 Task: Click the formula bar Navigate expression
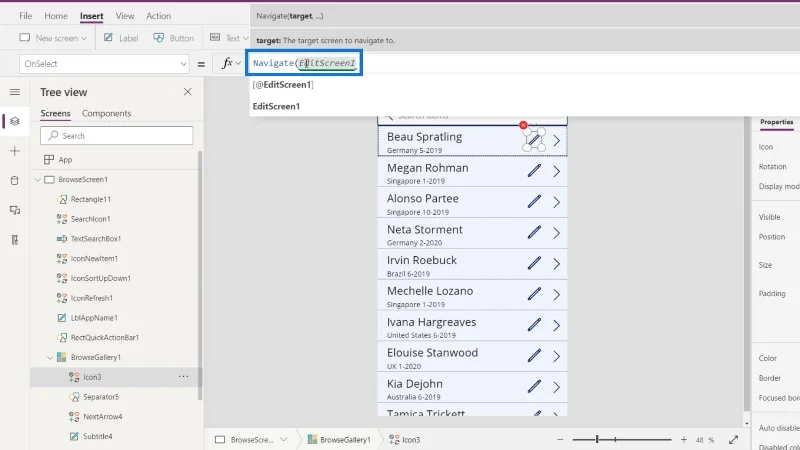[304, 63]
